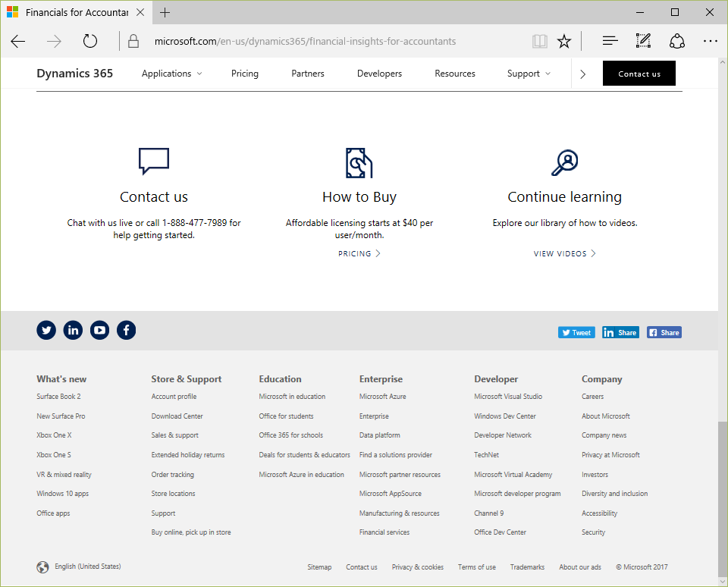Click the site lock icon

tap(133, 41)
